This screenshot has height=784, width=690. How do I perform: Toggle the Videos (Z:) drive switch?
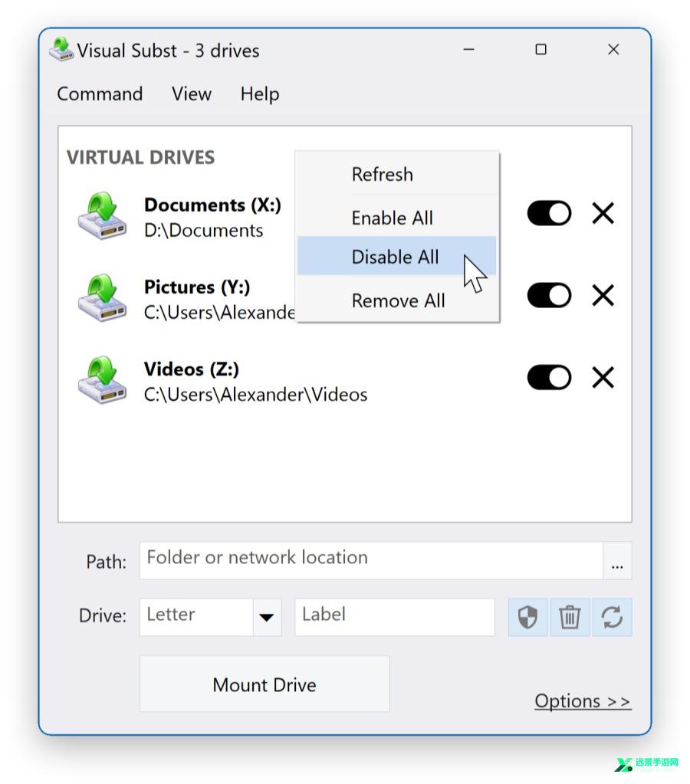[x=550, y=378]
